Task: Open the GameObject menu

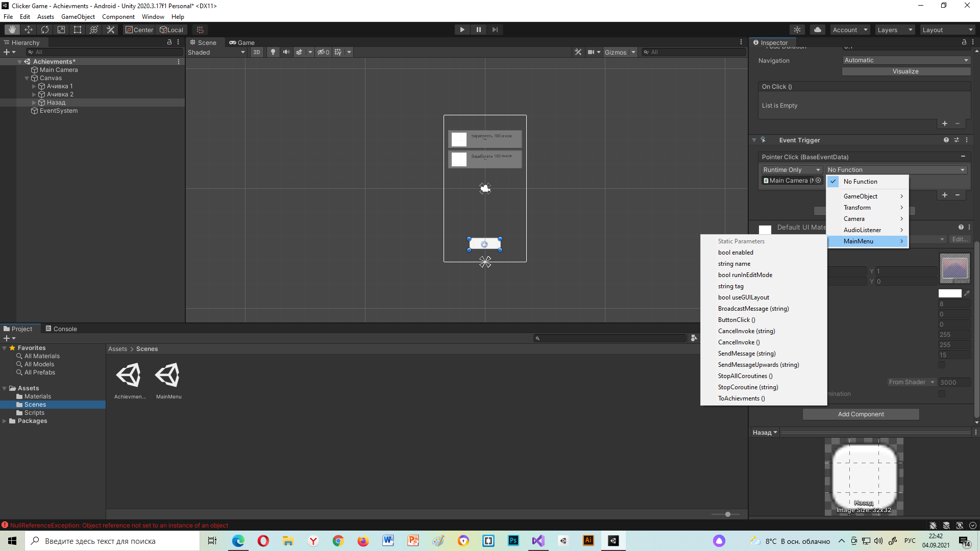Action: 78,17
